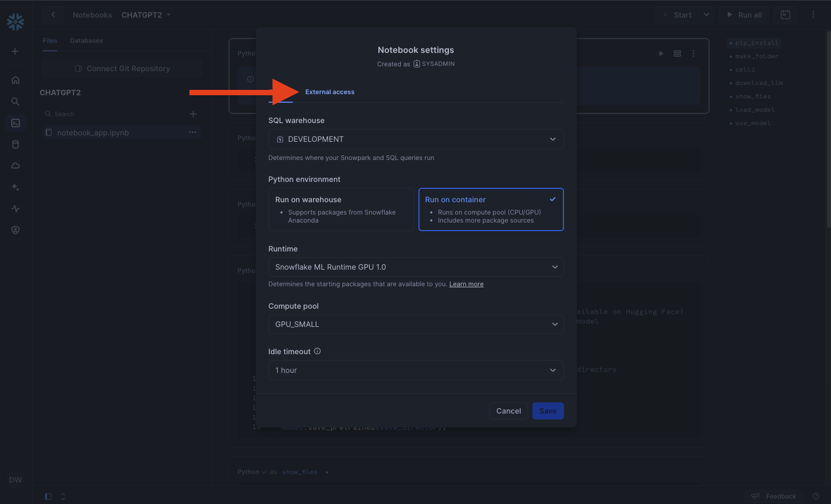Image resolution: width=831 pixels, height=504 pixels.
Task: Open first cell more options icon
Action: click(693, 54)
